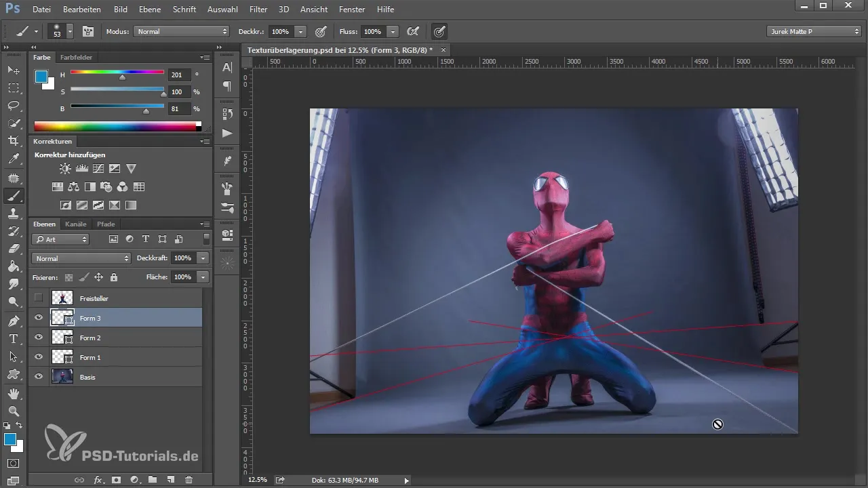
Task: Select the Zoom tool
Action: pos(14,411)
